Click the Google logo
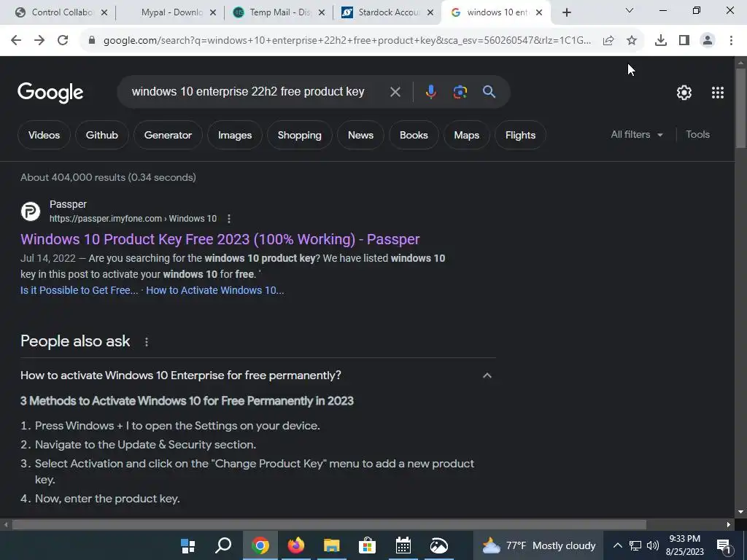The width and height of the screenshot is (747, 560). coord(50,93)
